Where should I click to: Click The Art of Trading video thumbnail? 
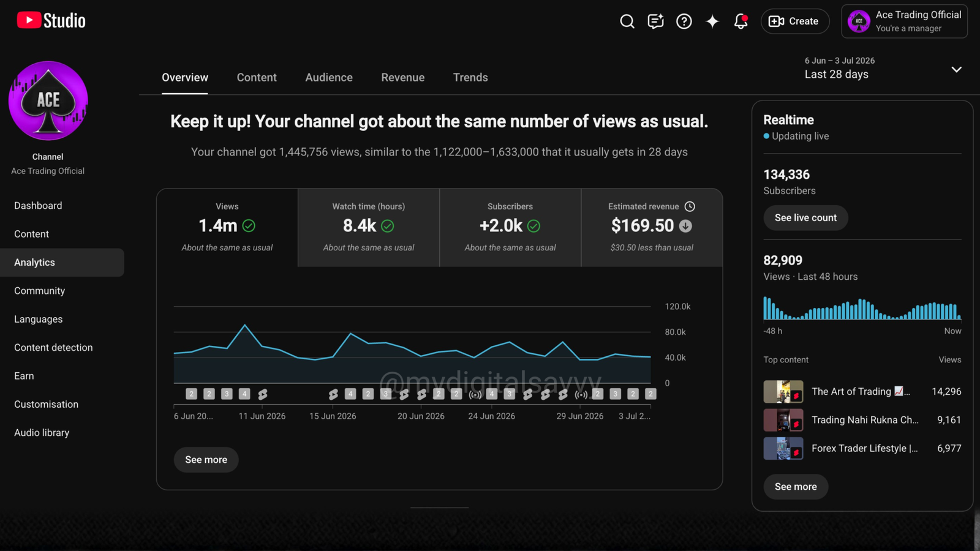783,392
